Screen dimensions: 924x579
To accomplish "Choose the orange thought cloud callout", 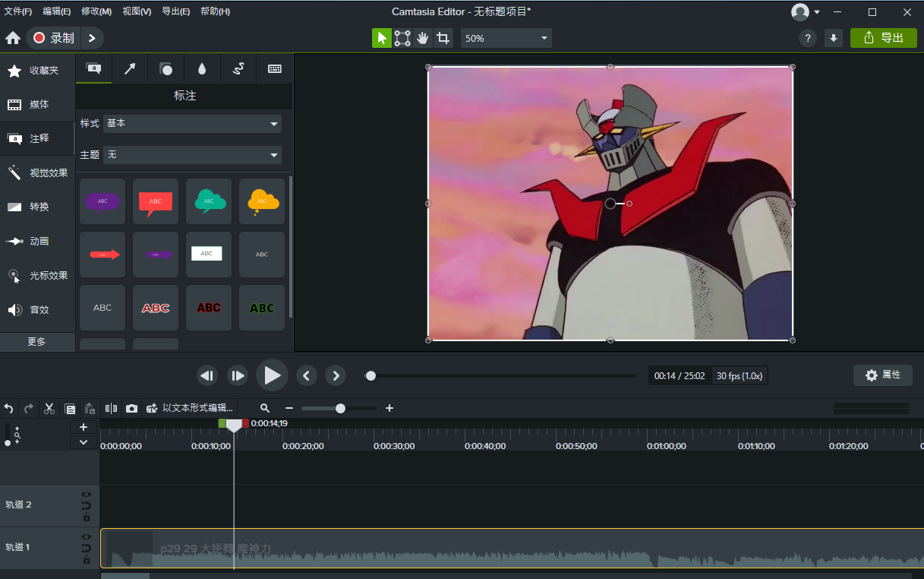I will [262, 201].
